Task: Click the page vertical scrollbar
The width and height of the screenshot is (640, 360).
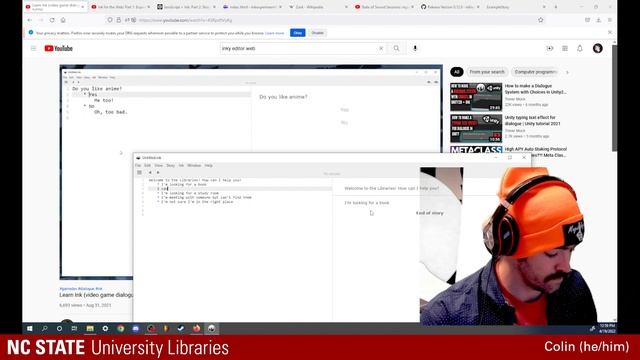Action: [614, 98]
